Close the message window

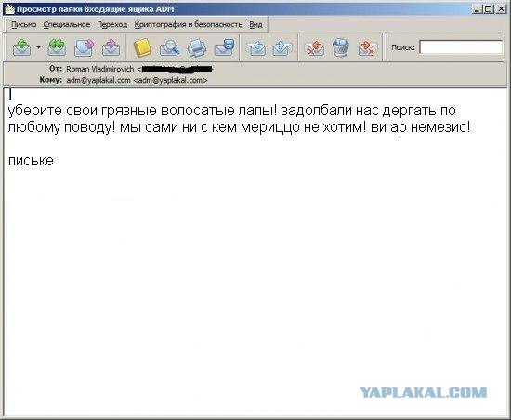click(501, 9)
